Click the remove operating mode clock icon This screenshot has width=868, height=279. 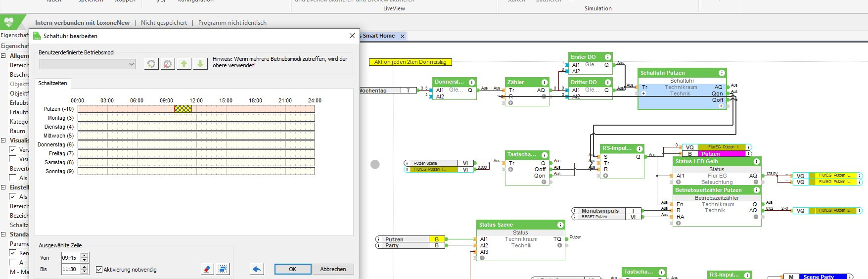(x=168, y=64)
